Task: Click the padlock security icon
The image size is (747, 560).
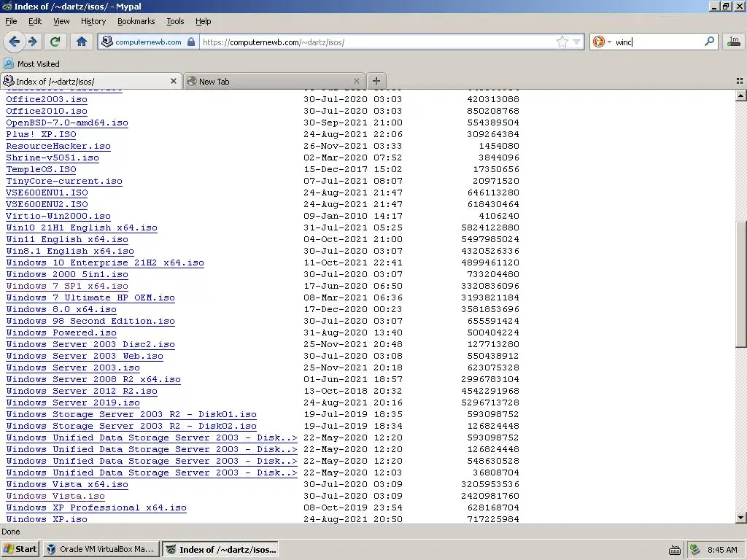Action: tap(191, 42)
